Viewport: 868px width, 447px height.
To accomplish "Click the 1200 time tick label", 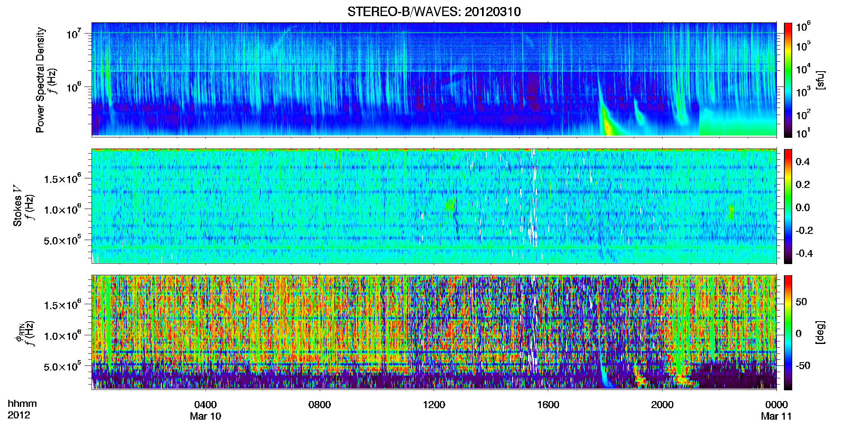I will (x=434, y=405).
